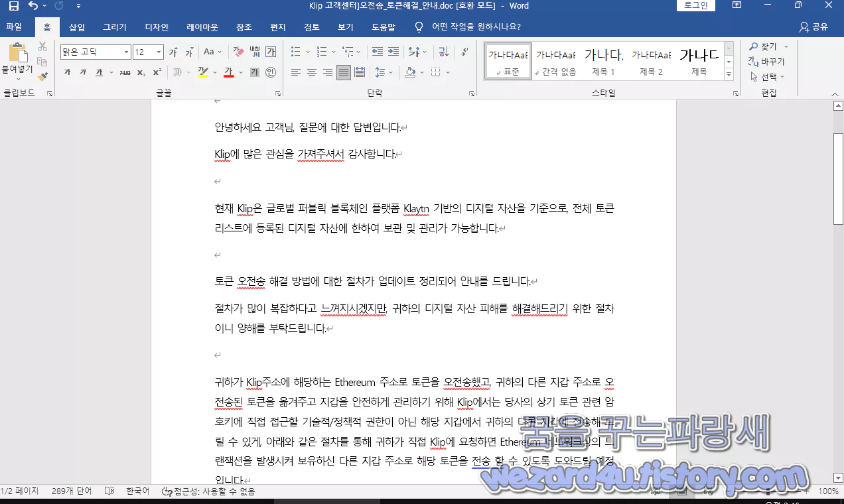This screenshot has height=504, width=844.
Task: Expand the font size dropdown
Action: [159, 51]
